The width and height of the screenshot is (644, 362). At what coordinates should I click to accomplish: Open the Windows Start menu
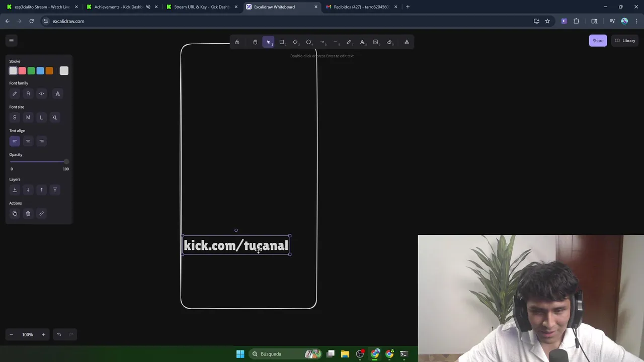(x=240, y=354)
